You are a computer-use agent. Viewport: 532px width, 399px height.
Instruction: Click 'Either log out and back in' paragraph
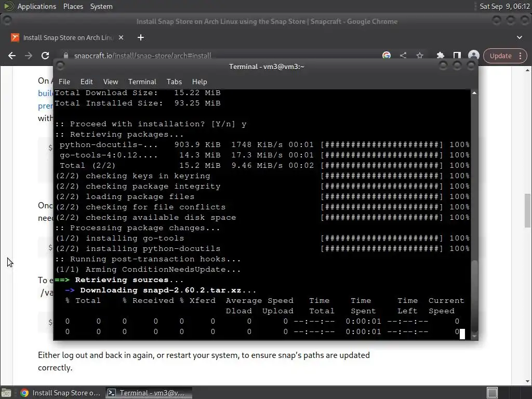[204, 362]
